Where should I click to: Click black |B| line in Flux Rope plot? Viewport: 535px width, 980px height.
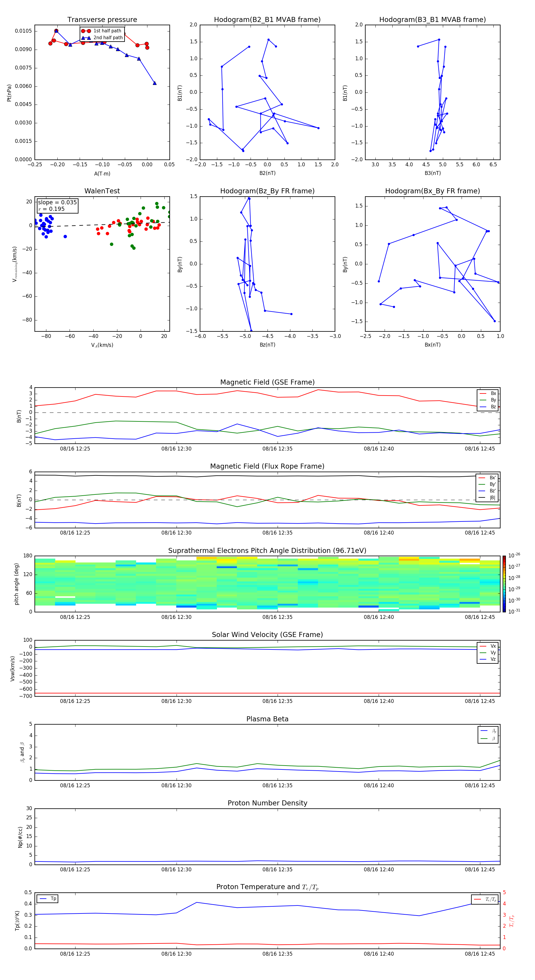[x=267, y=476]
